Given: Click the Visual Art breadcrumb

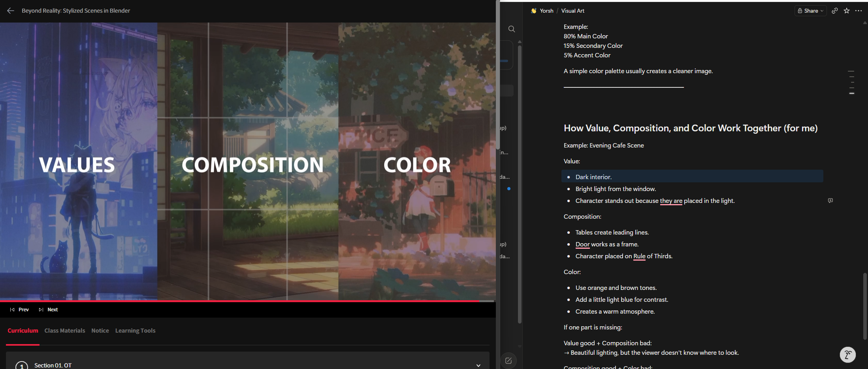Looking at the screenshot, I should coord(572,11).
